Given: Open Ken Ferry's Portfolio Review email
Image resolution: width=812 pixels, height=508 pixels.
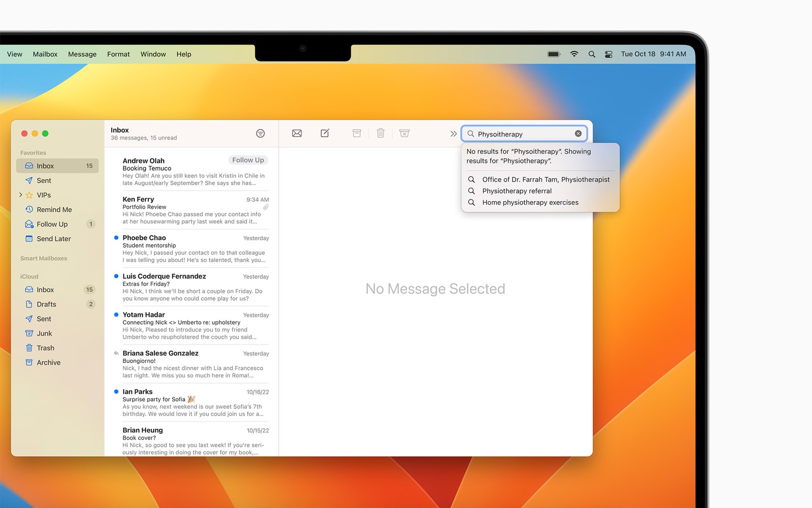Looking at the screenshot, I should click(191, 210).
